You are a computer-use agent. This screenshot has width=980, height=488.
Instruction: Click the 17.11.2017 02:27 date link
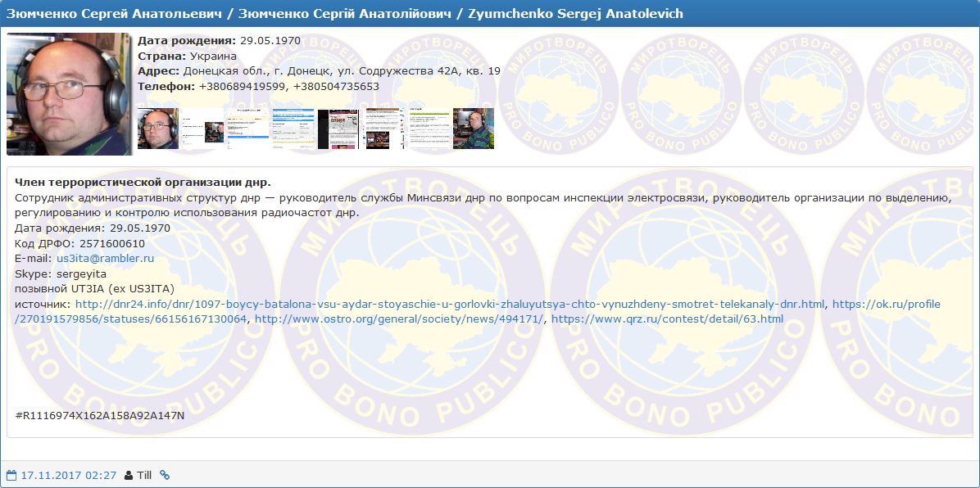tap(69, 475)
